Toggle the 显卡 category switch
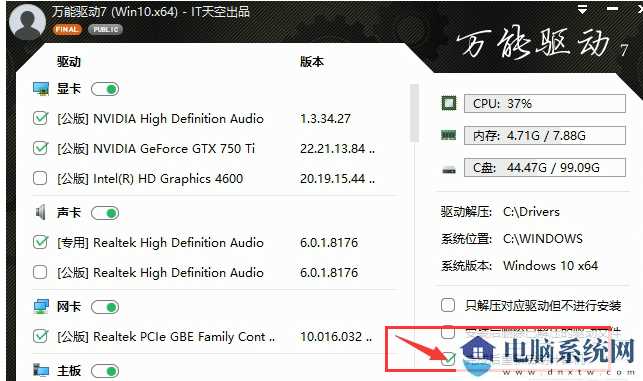 [x=105, y=89]
